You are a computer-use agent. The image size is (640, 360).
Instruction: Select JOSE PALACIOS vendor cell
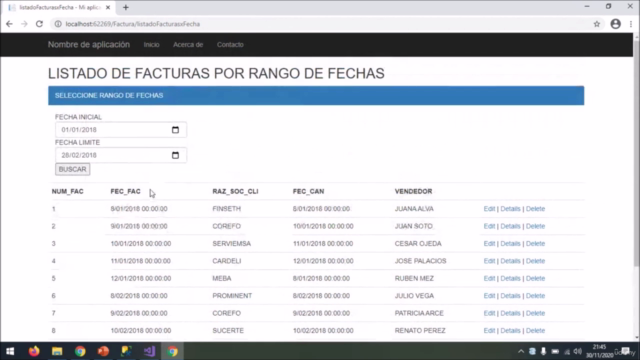click(x=420, y=261)
